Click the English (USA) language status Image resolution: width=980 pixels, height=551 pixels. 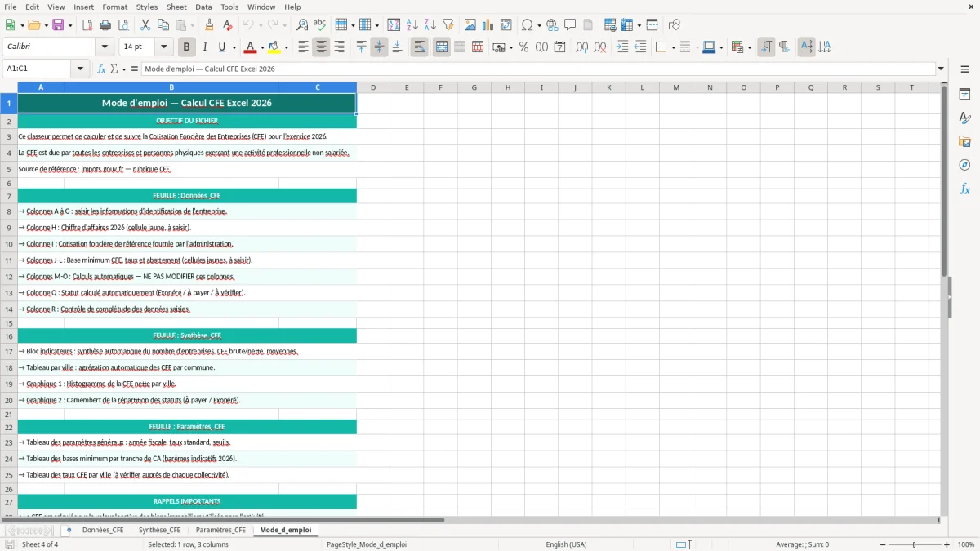click(566, 544)
